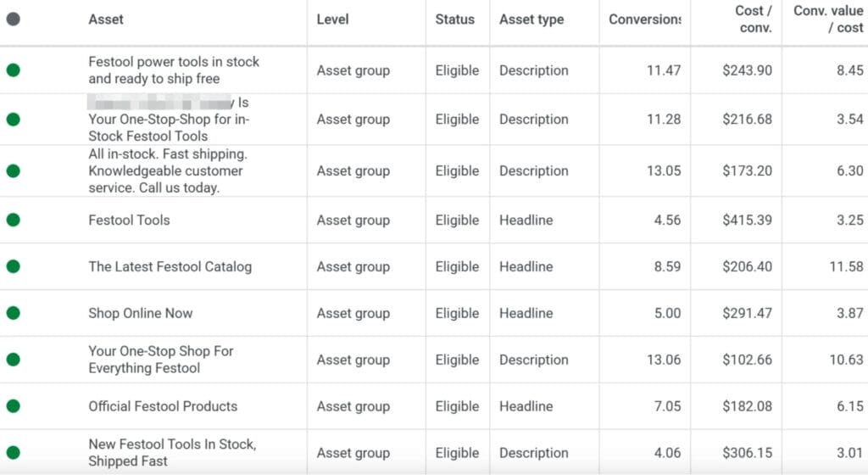Screen dimensions: 868x475
Task: Click conv. value / cost 3.87
Action: coord(849,313)
